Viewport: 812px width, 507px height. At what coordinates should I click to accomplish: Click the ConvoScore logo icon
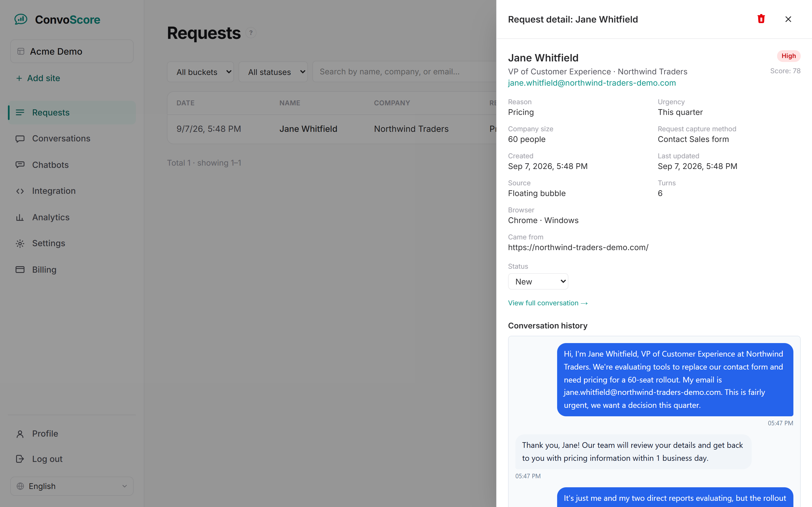[x=21, y=19]
